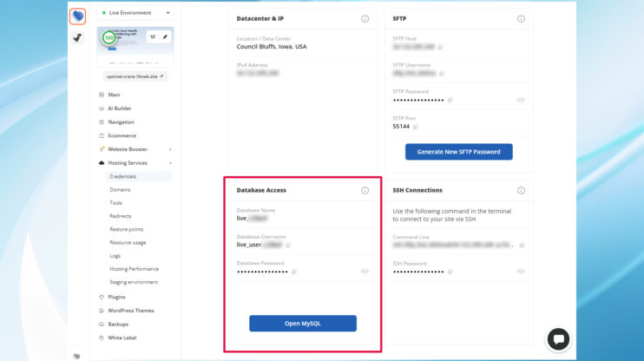Copy the SSH Command Line value
The image size is (644, 361).
[x=522, y=246]
